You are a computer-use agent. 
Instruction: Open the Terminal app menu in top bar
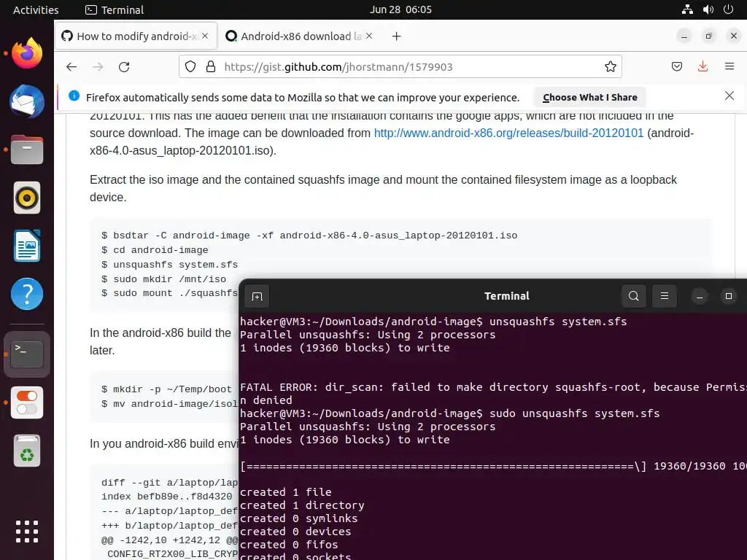point(115,10)
